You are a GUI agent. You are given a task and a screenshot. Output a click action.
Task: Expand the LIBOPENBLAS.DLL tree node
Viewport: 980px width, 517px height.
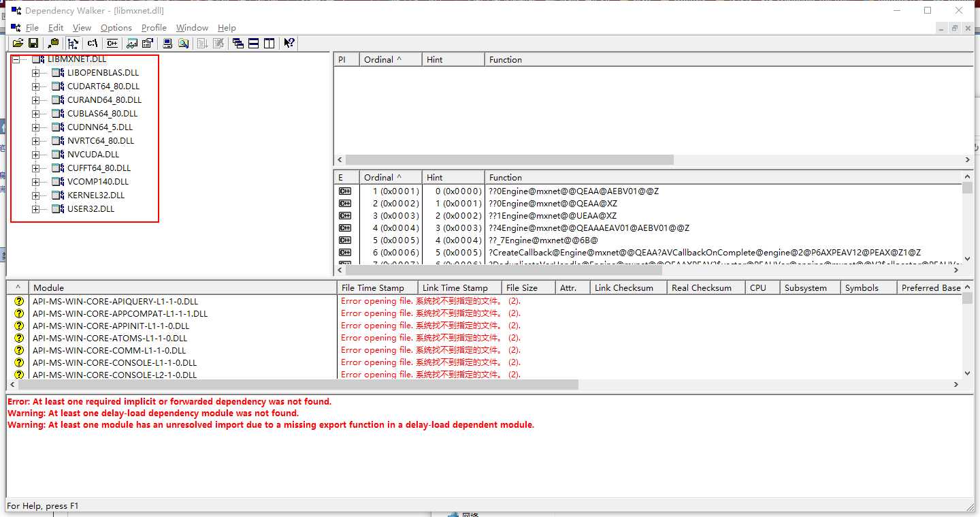coord(35,73)
